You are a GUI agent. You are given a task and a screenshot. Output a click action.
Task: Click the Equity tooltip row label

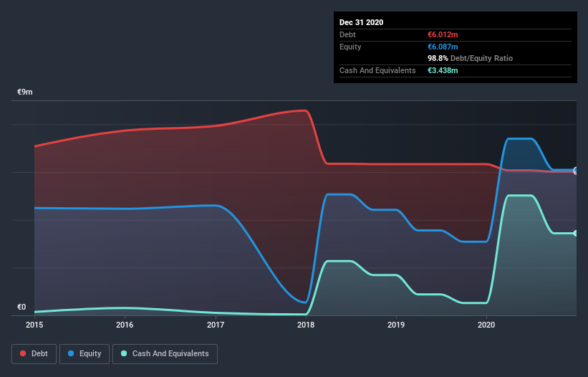click(x=350, y=47)
